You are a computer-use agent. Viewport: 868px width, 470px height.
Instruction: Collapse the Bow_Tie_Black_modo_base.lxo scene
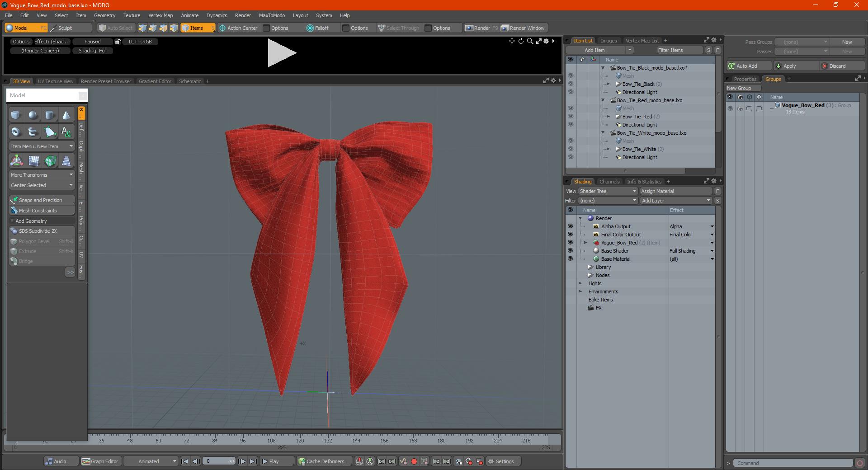pos(603,68)
